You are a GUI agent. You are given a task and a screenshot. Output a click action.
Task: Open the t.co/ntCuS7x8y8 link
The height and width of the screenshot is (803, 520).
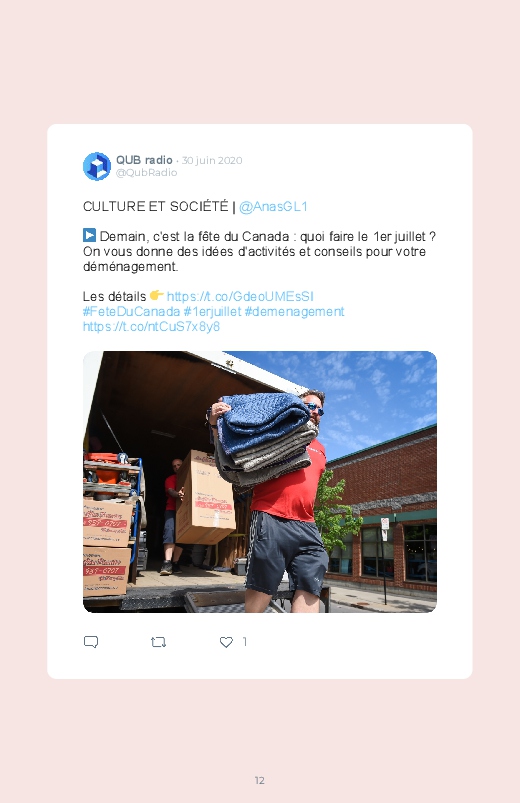click(151, 326)
